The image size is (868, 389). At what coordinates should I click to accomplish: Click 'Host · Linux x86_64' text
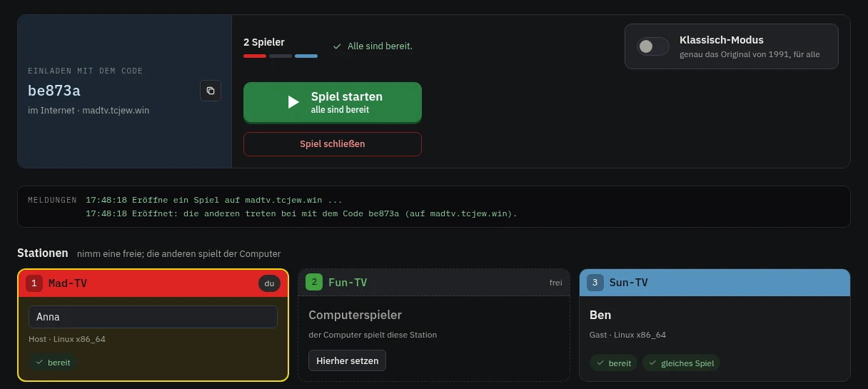(x=67, y=339)
